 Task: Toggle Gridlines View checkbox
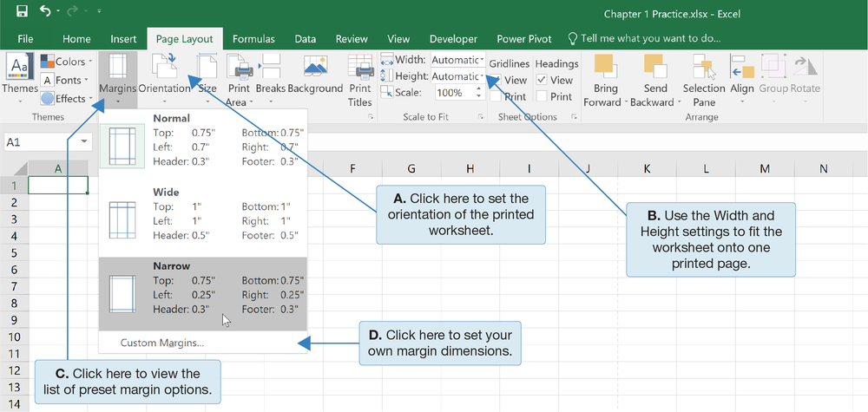point(496,81)
